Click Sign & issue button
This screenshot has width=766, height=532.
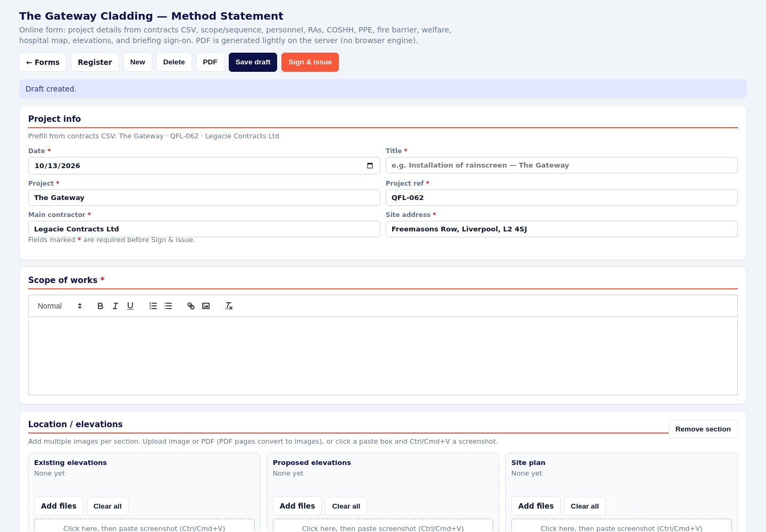pos(310,62)
